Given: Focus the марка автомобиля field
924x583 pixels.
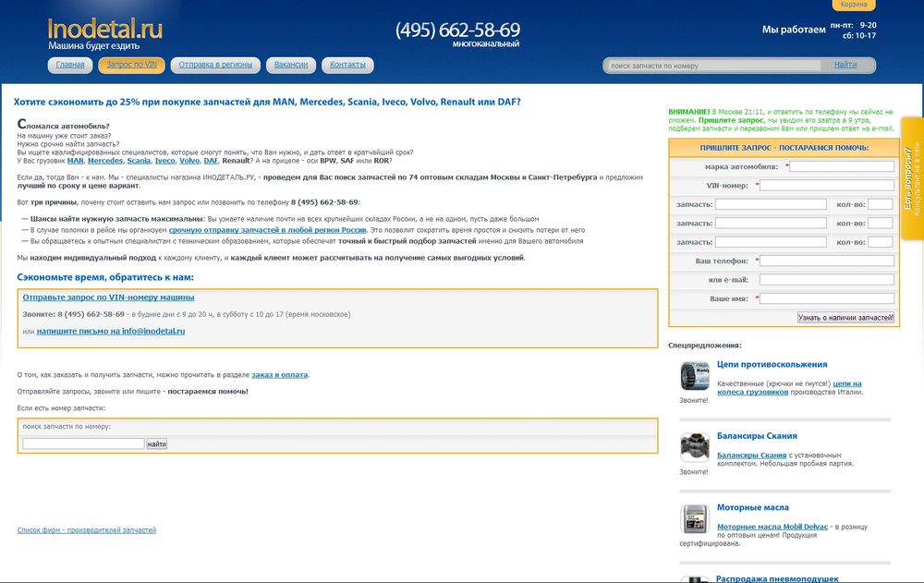Looking at the screenshot, I should 842,167.
